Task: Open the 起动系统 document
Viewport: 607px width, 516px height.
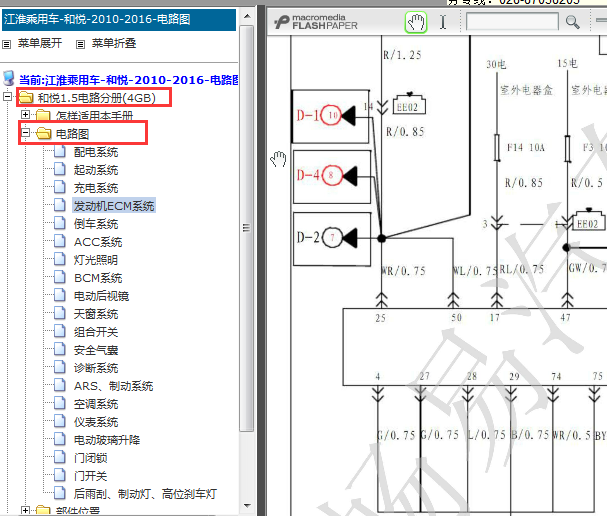Action: (x=96, y=170)
